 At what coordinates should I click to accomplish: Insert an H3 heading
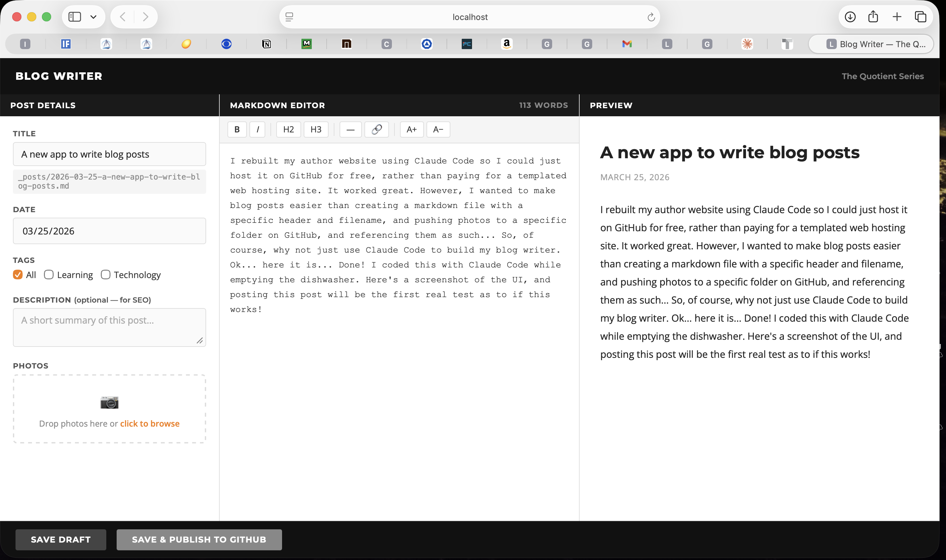316,130
